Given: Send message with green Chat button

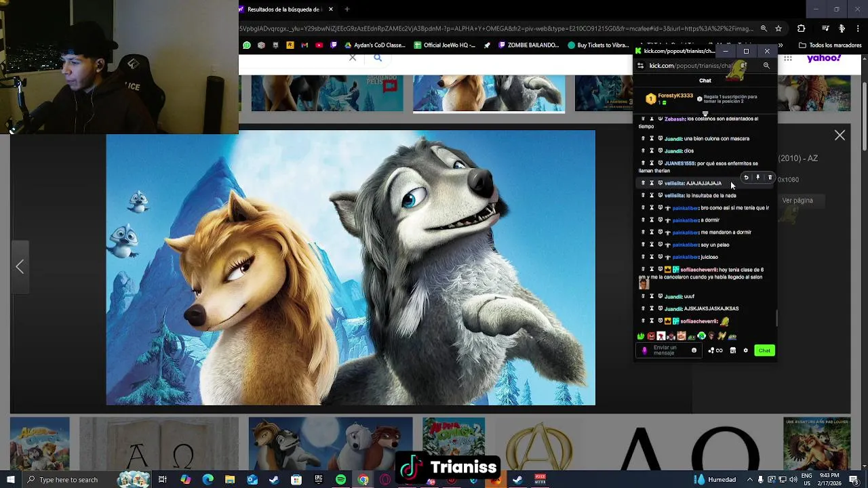Looking at the screenshot, I should coord(764,350).
